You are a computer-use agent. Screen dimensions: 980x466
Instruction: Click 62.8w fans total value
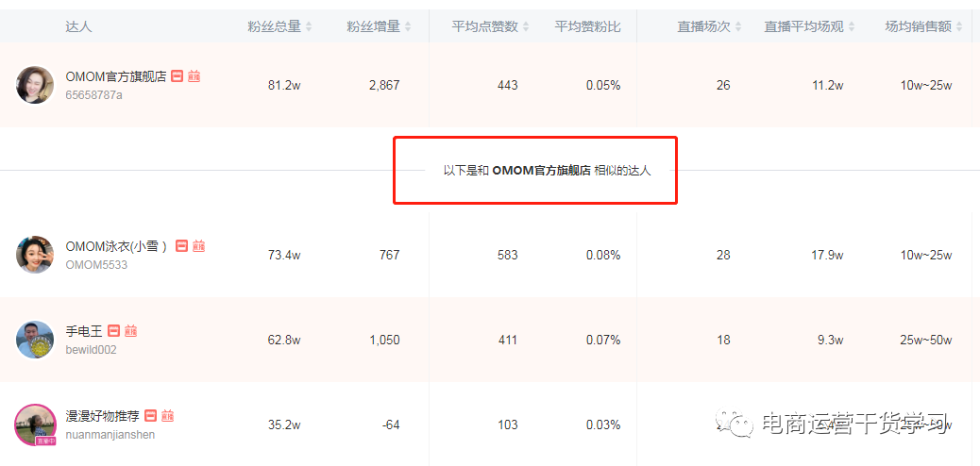[x=284, y=341]
